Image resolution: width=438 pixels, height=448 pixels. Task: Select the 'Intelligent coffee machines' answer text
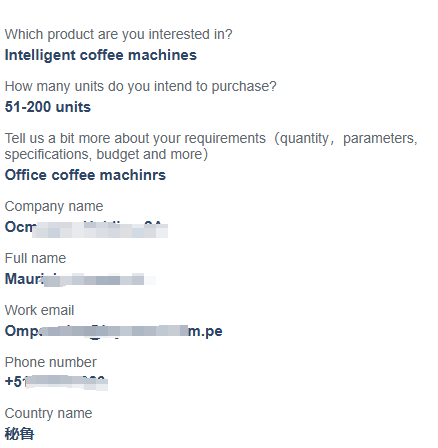tap(101, 55)
